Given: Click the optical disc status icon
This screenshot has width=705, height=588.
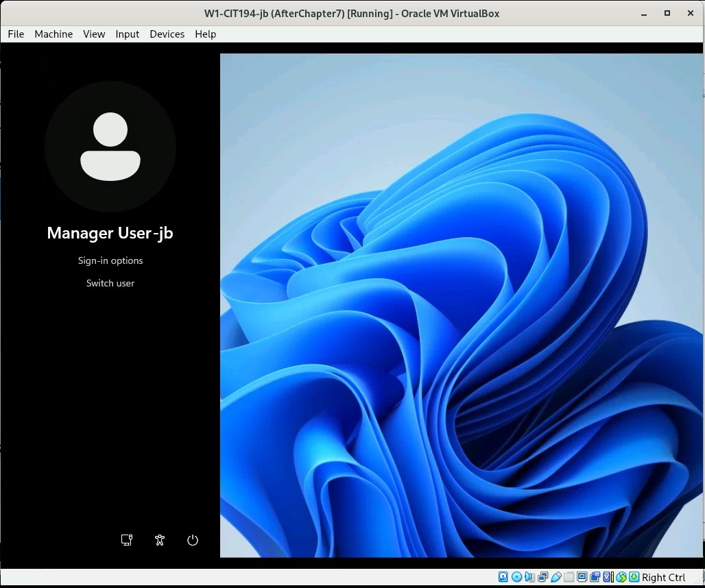Looking at the screenshot, I should click(x=516, y=577).
